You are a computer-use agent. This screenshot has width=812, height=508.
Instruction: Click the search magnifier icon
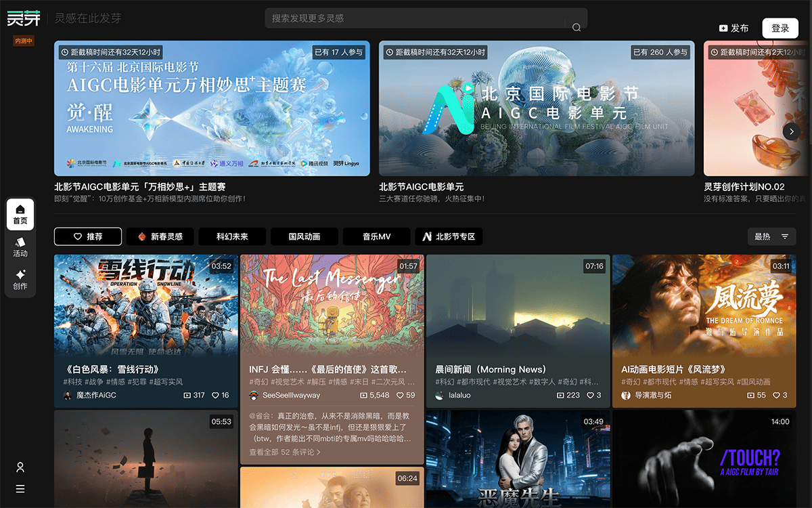[x=577, y=28]
